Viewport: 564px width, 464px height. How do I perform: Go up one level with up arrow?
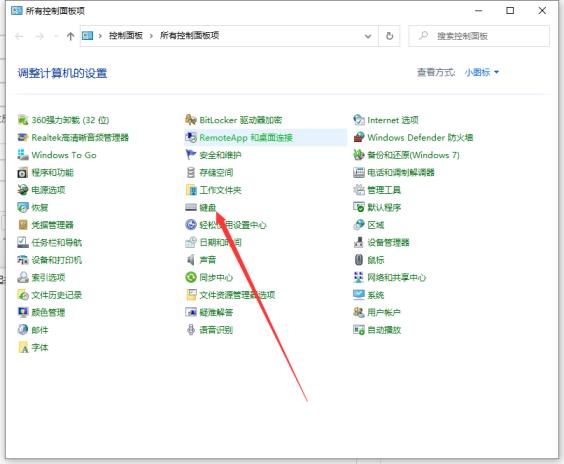pos(70,36)
